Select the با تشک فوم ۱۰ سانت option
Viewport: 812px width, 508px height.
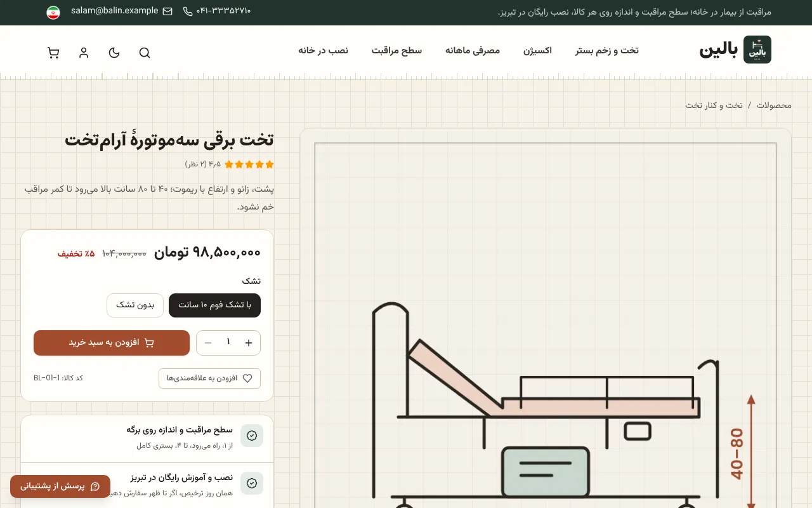coord(214,305)
